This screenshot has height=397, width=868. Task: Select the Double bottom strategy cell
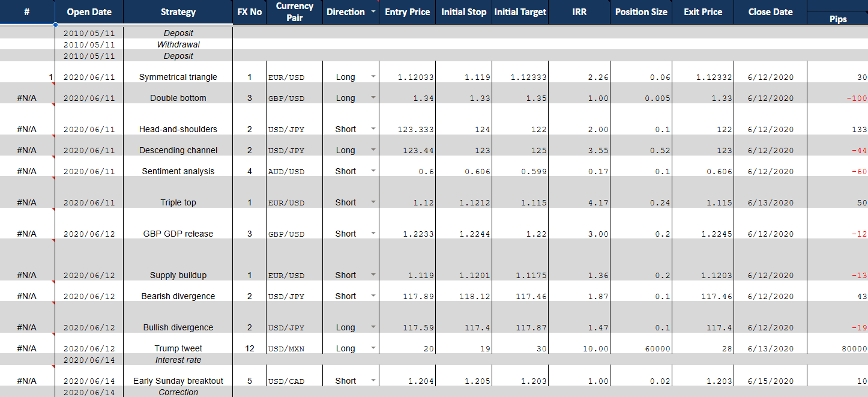[178, 93]
